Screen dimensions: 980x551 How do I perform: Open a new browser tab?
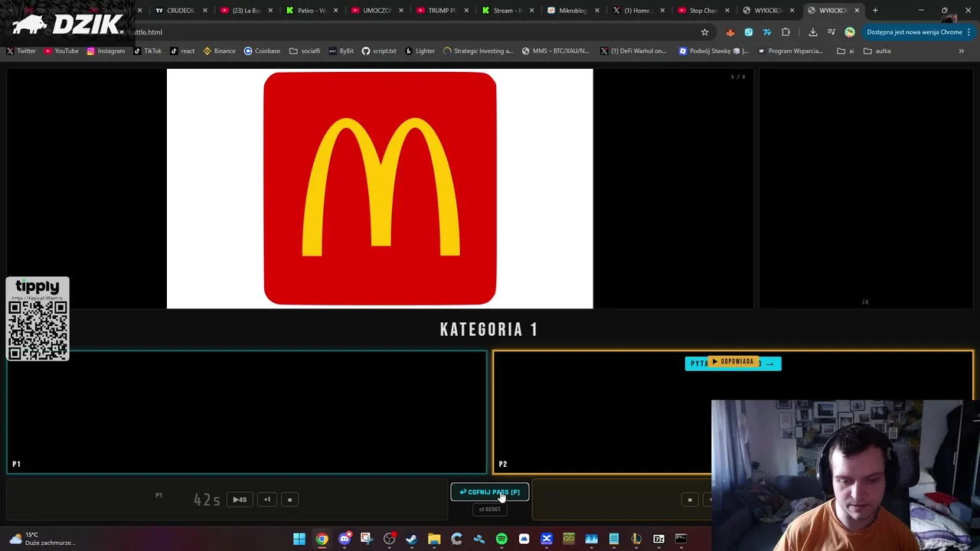coord(875,11)
